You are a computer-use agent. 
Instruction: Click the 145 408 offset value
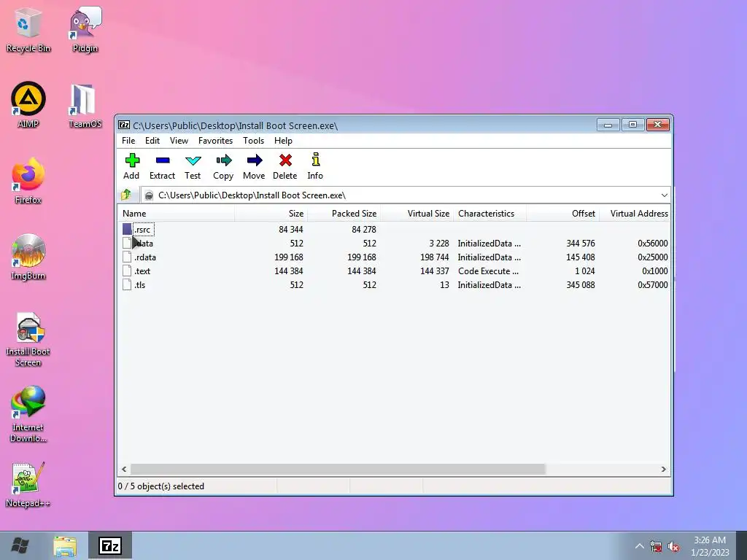[x=580, y=257]
